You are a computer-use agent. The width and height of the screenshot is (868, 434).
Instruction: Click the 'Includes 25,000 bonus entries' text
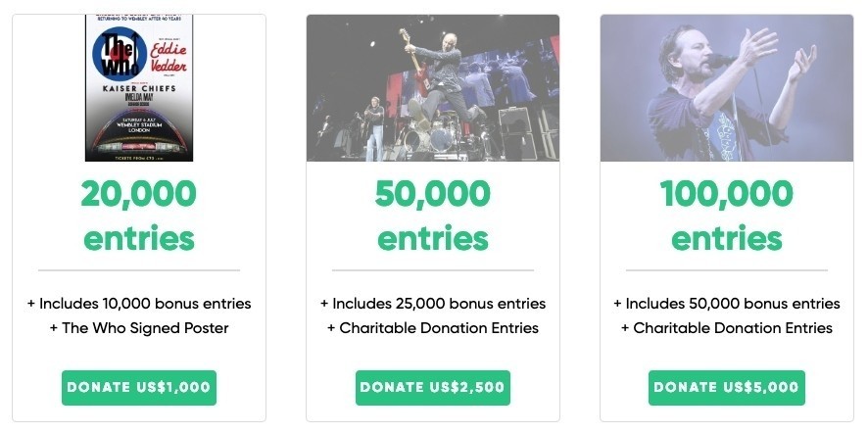tap(433, 304)
